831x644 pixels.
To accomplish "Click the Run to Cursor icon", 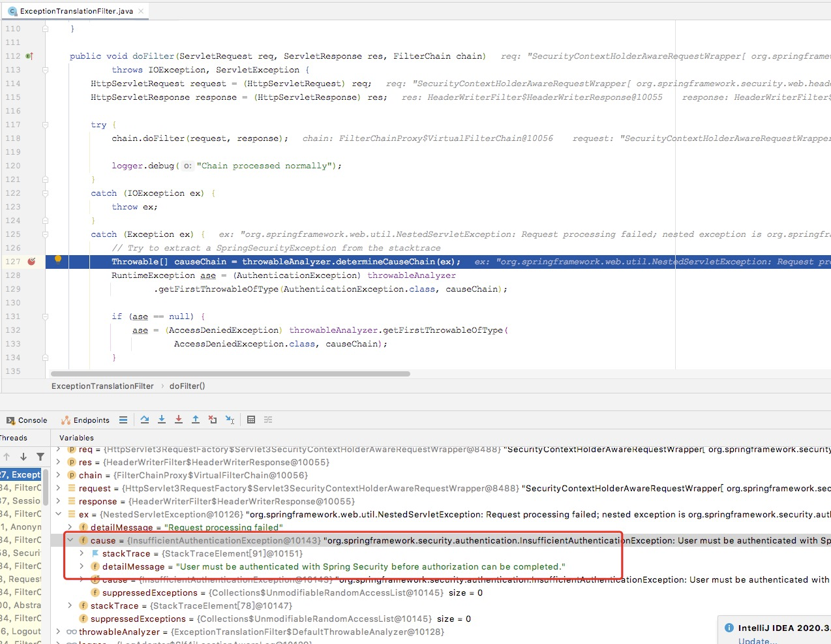I will (230, 420).
